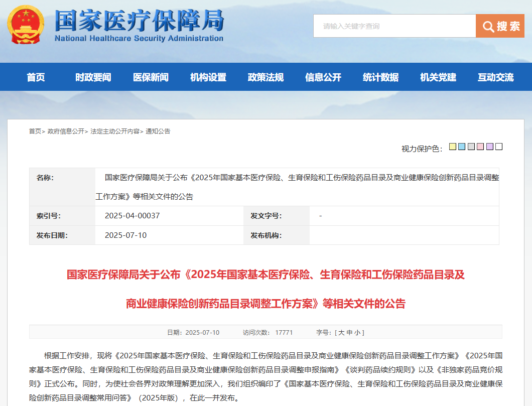The image size is (532, 406).
Task: Open the 首页 navigation menu item
Action: [36, 77]
